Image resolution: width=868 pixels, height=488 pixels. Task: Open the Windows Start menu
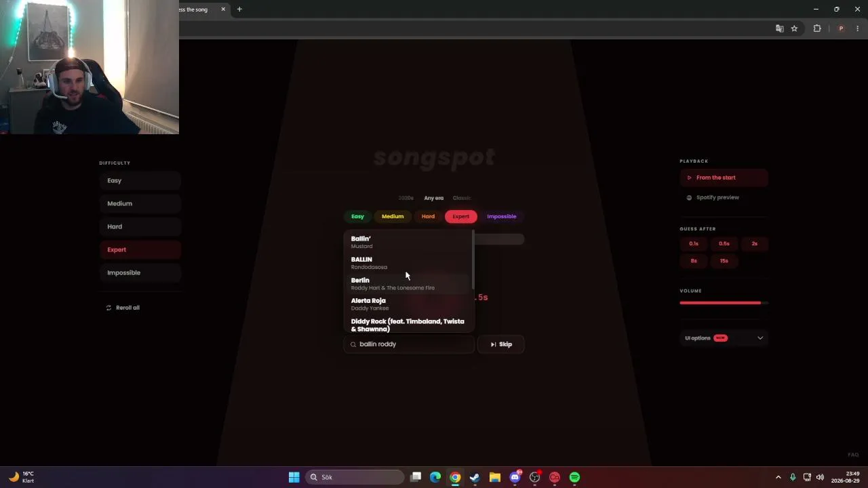click(294, 477)
